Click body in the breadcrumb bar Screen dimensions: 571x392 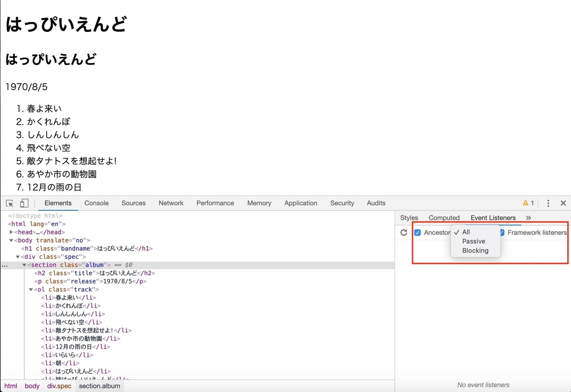point(32,386)
